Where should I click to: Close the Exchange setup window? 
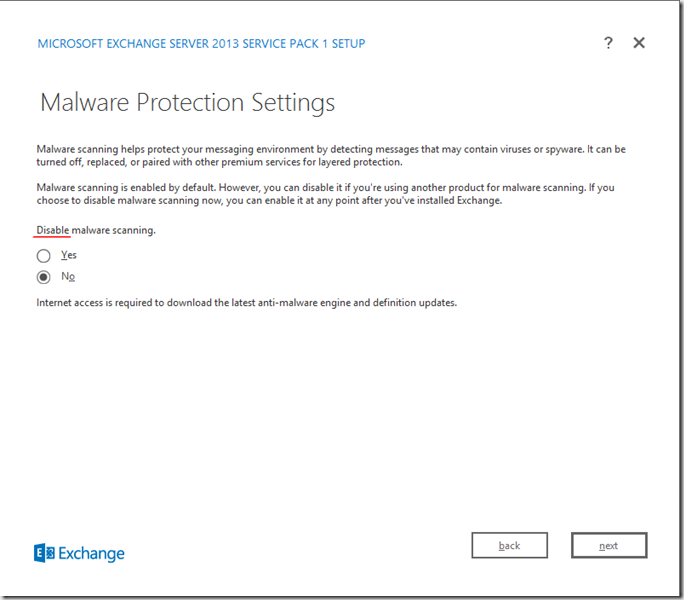[639, 43]
